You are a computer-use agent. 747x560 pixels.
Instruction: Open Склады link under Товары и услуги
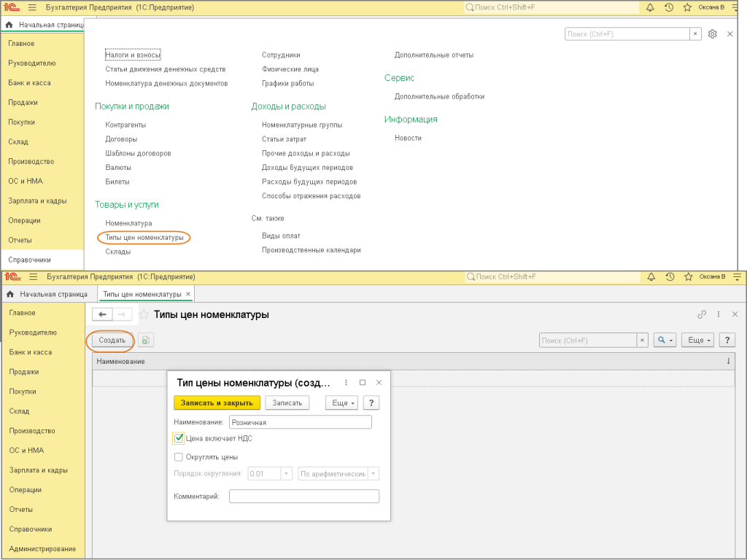tap(118, 252)
